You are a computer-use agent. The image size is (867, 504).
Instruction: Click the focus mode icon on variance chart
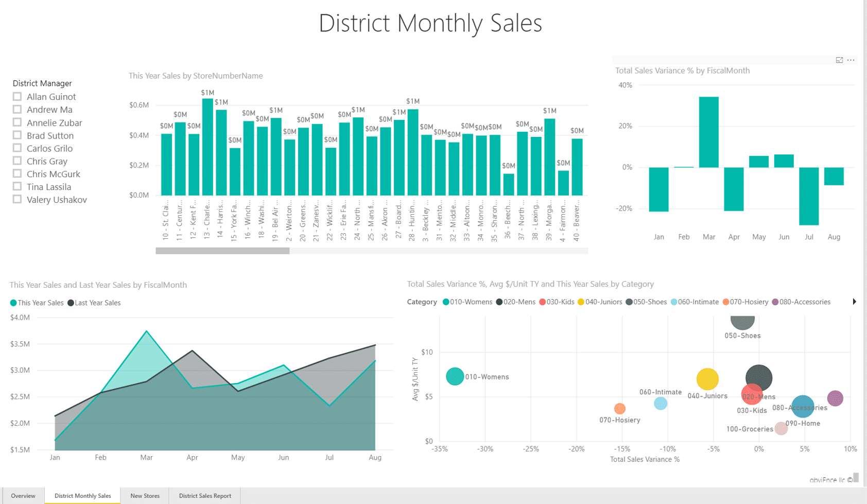[x=839, y=60]
